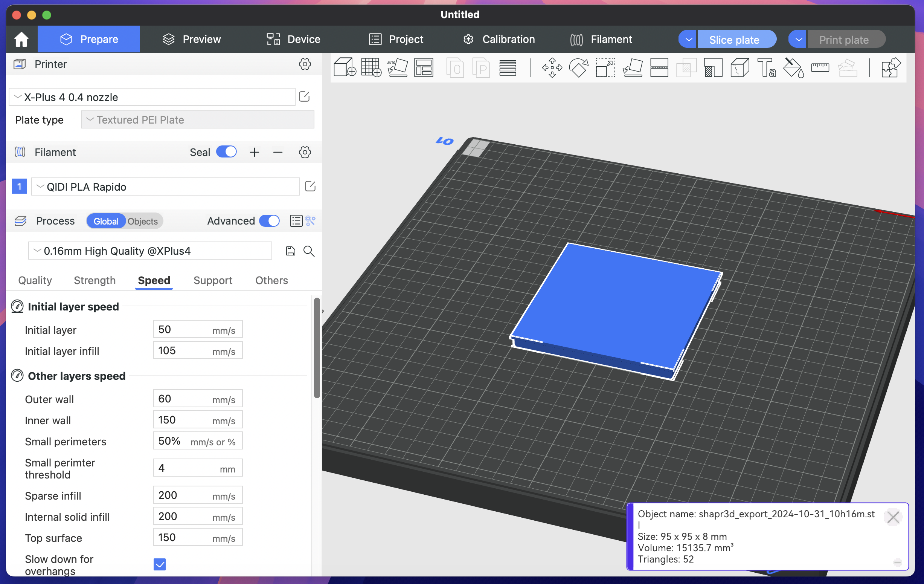924x584 pixels.
Task: Select the Move tool
Action: pyautogui.click(x=552, y=67)
